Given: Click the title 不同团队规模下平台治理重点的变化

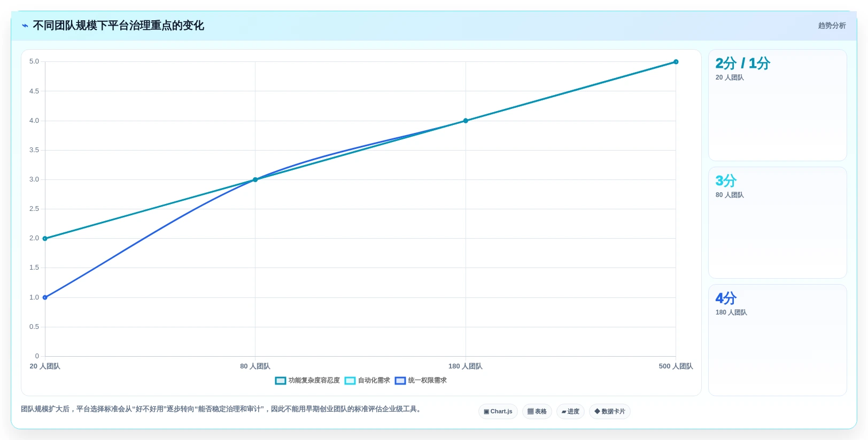Looking at the screenshot, I should coord(119,26).
